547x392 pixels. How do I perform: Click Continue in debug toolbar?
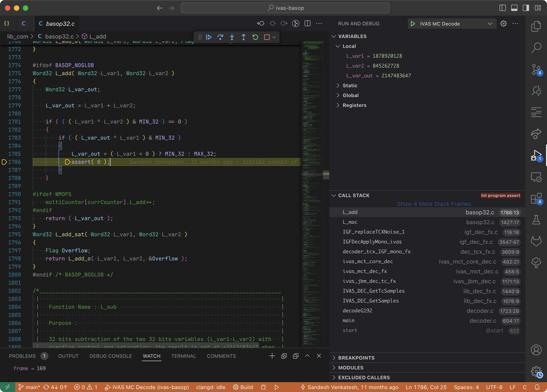point(209,37)
